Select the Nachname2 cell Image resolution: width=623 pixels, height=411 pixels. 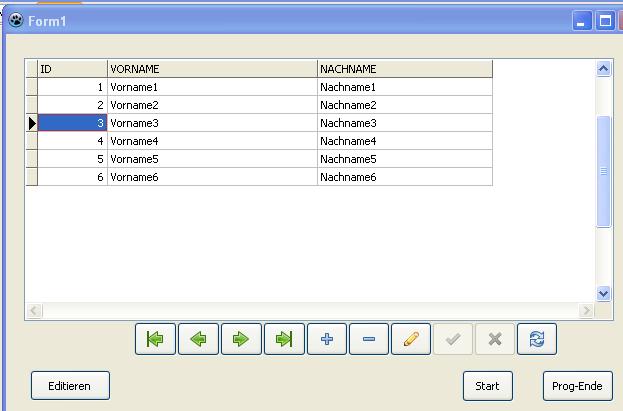pyautogui.click(x=404, y=105)
